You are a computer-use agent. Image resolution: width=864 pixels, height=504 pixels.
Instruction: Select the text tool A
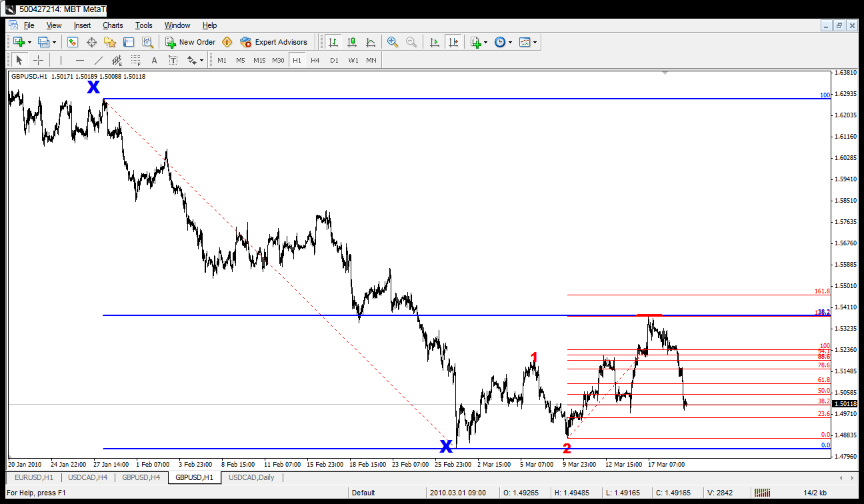click(155, 60)
